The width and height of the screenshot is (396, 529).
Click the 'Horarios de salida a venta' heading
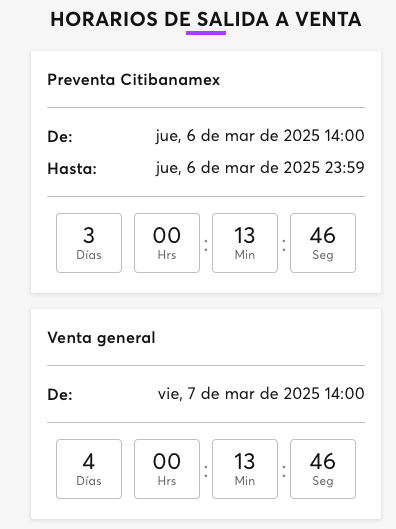coord(206,19)
